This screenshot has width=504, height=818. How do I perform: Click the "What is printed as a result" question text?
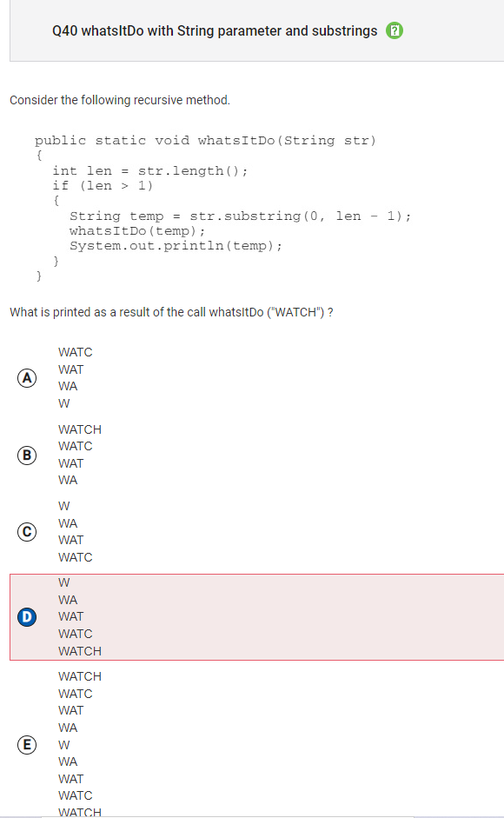click(171, 312)
